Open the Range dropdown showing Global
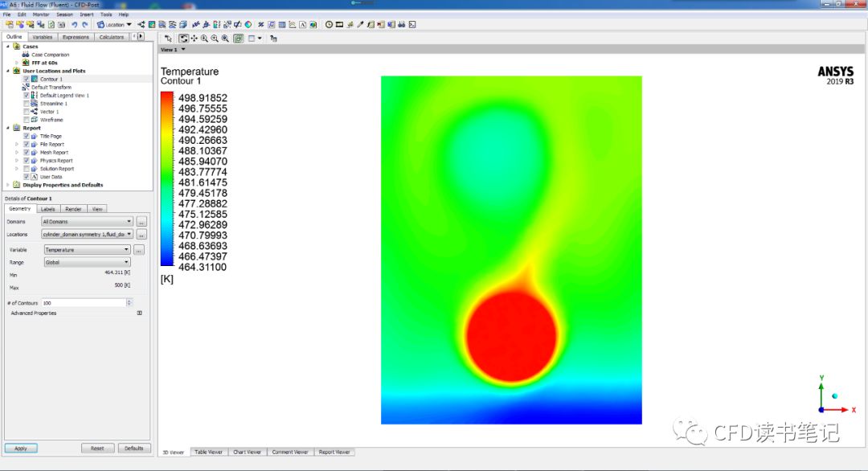This screenshot has width=868, height=471. [x=87, y=262]
